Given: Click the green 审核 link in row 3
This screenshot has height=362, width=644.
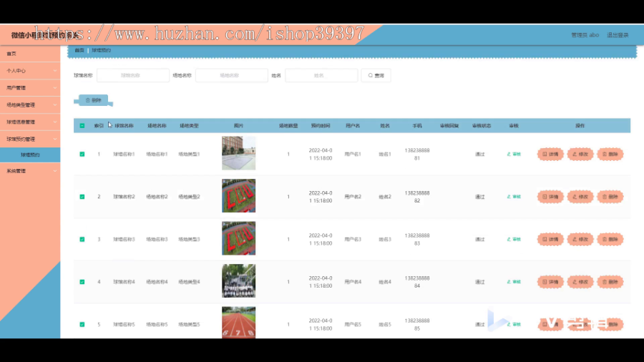Looking at the screenshot, I should [514, 239].
